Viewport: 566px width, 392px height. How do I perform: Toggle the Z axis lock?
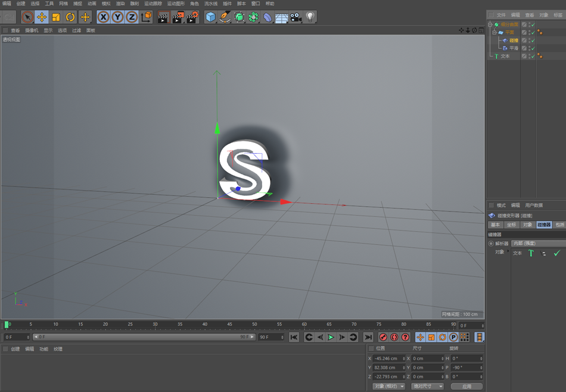[132, 17]
